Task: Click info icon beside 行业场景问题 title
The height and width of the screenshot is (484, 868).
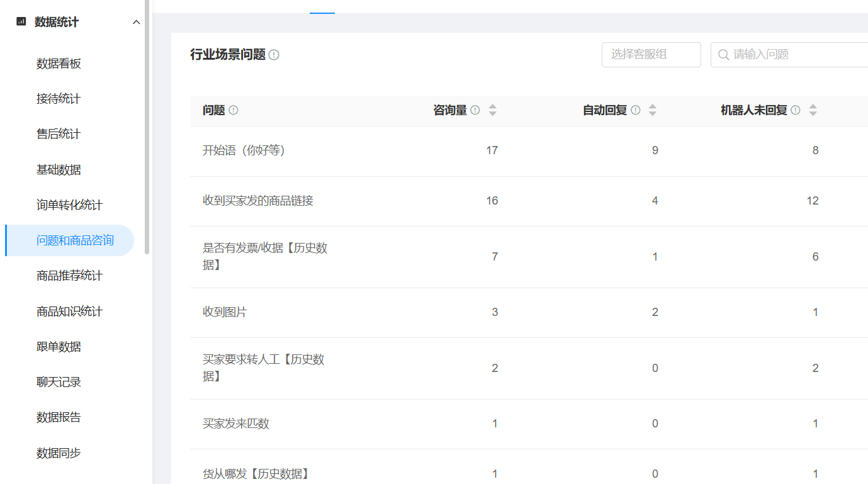Action: pyautogui.click(x=274, y=55)
